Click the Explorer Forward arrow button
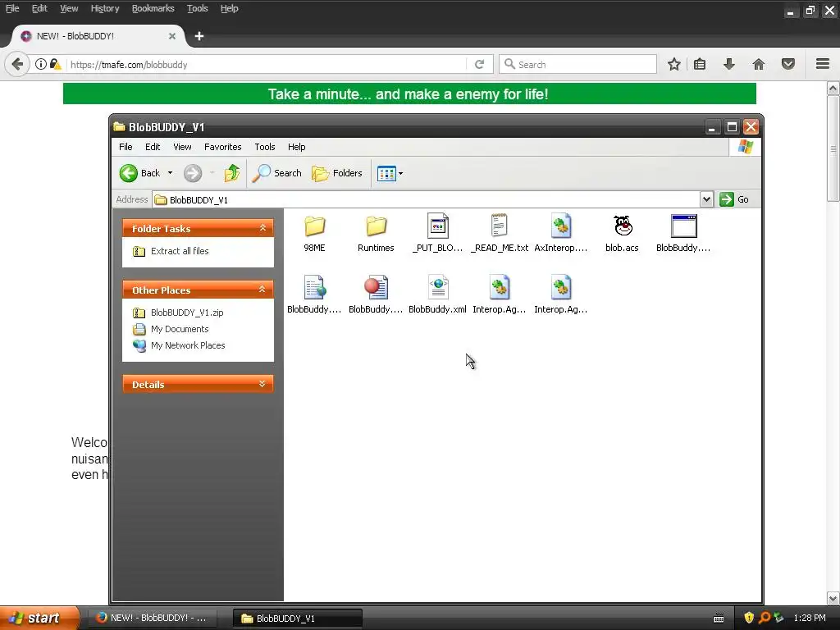 pyautogui.click(x=193, y=173)
